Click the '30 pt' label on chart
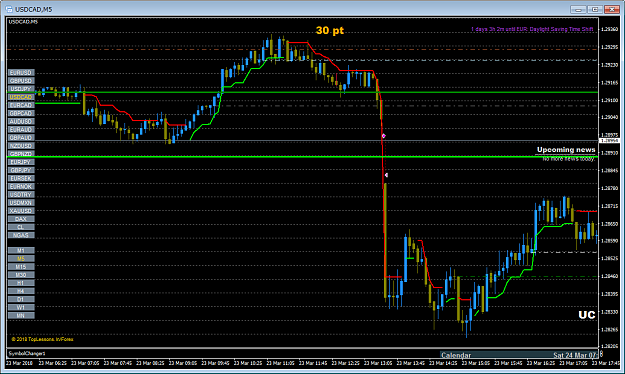 tap(330, 30)
